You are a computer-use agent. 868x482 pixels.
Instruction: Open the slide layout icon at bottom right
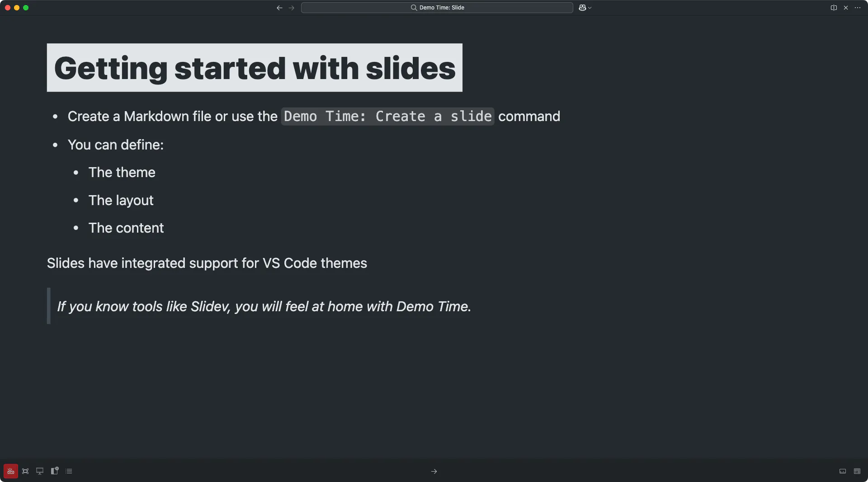(857, 471)
